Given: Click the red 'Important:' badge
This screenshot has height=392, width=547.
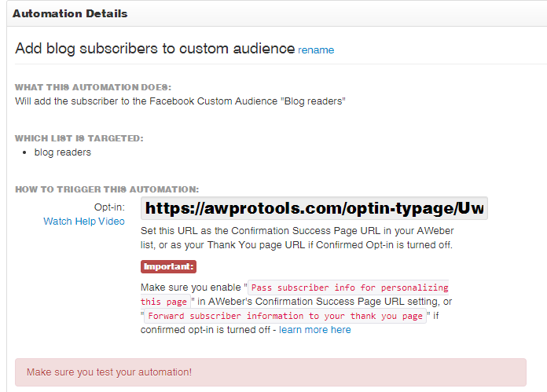Looking at the screenshot, I should click(x=168, y=266).
